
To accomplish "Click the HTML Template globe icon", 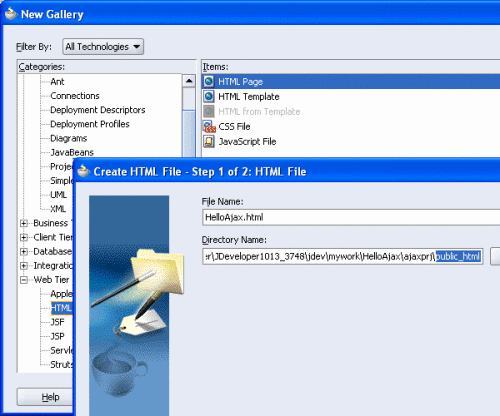I will (x=209, y=96).
